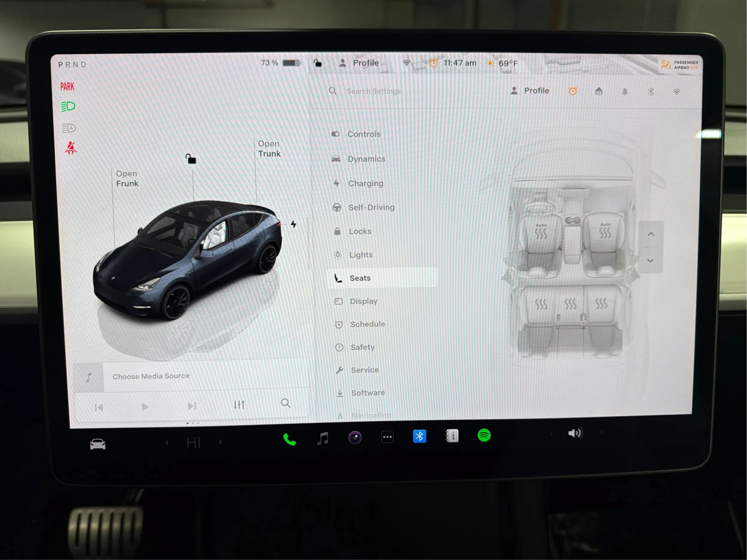Toggle rear left seat heater
This screenshot has width=747, height=560.
click(x=541, y=305)
